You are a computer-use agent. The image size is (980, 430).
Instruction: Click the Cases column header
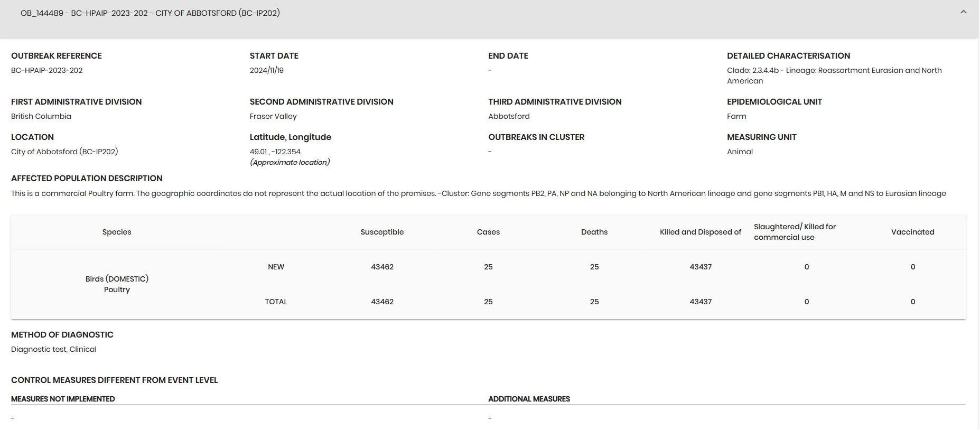[x=488, y=232]
